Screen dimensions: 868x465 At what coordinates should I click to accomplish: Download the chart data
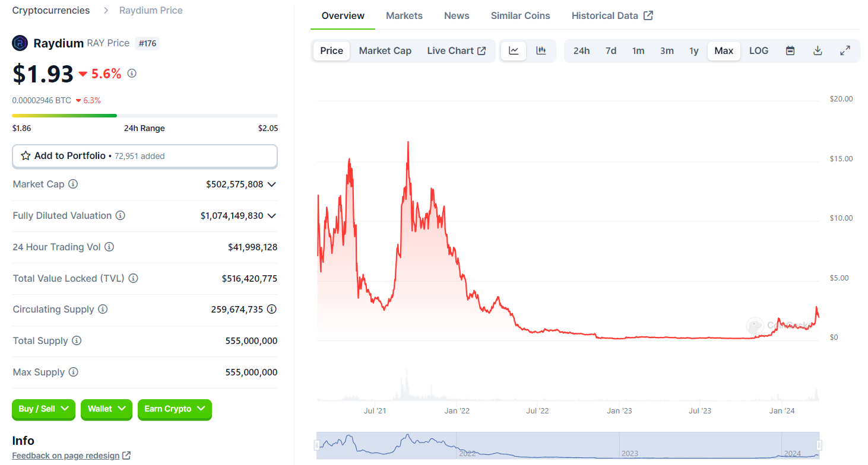point(818,50)
